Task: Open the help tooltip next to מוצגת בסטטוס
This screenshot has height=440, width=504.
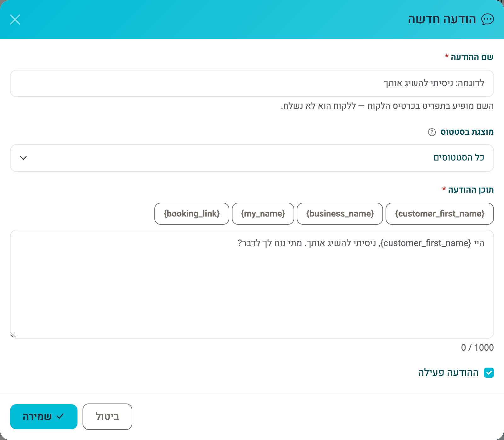Action: coord(432,132)
